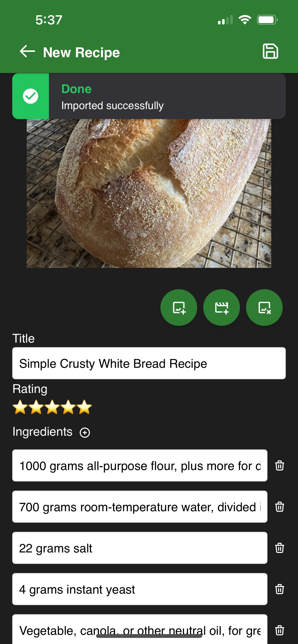Screen dimensions: 298x644
Task: Tap the remove image button
Action: 264,308
